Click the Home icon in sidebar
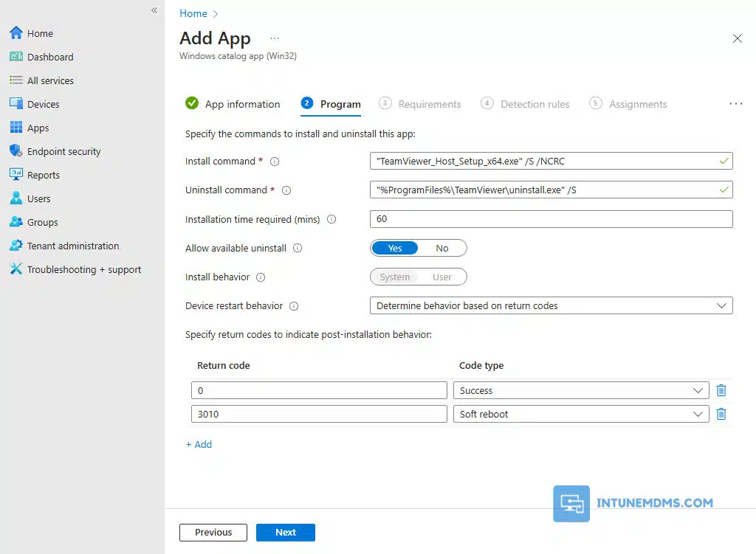Viewport: 756px width, 554px height. 16,32
